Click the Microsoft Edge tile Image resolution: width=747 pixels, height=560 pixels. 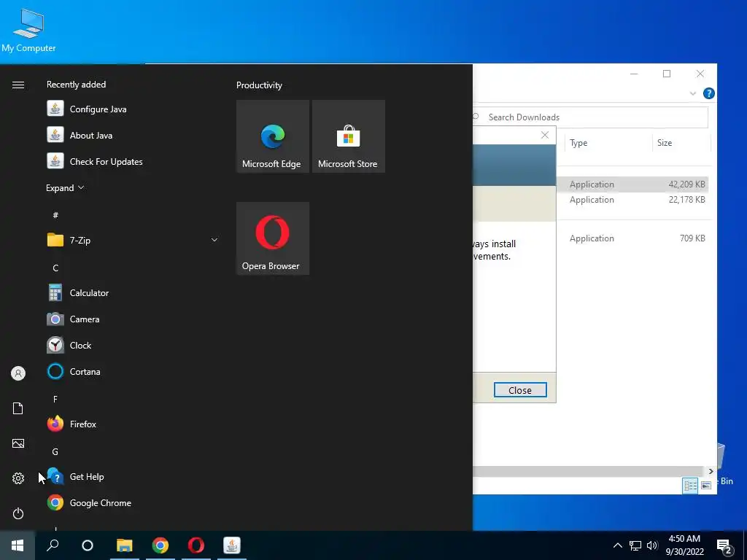pos(273,136)
